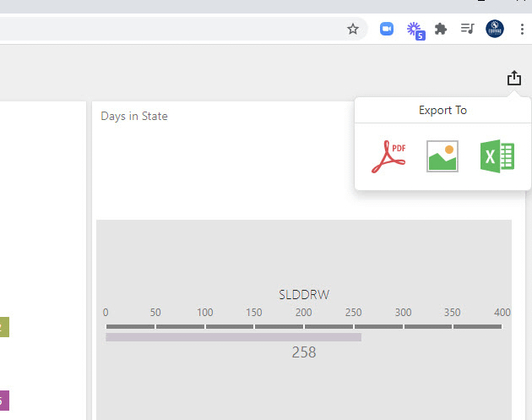Click the olive green tag at left edge
The height and width of the screenshot is (420, 532).
(4, 327)
